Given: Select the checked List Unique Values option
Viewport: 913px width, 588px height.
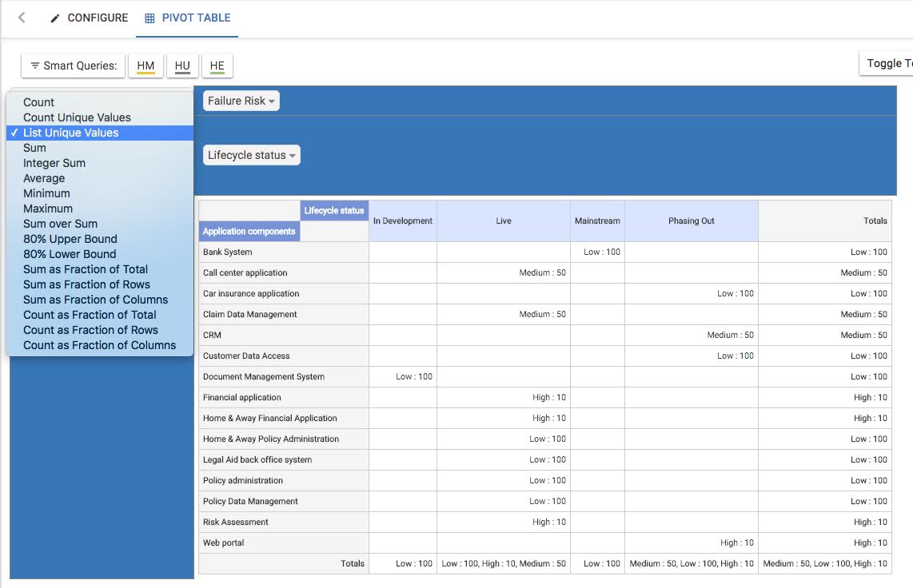Looking at the screenshot, I should click(70, 133).
